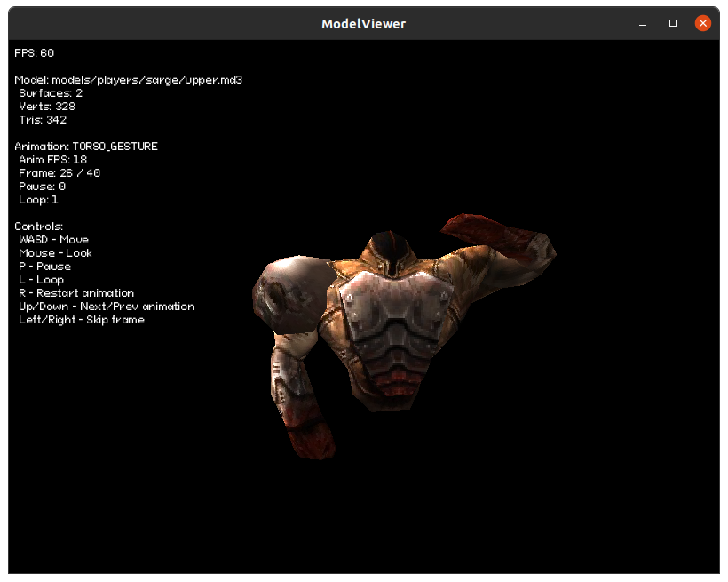Viewport: 728px width, 582px height.
Task: Click the Frame: 26 / 40 counter
Action: point(59,173)
